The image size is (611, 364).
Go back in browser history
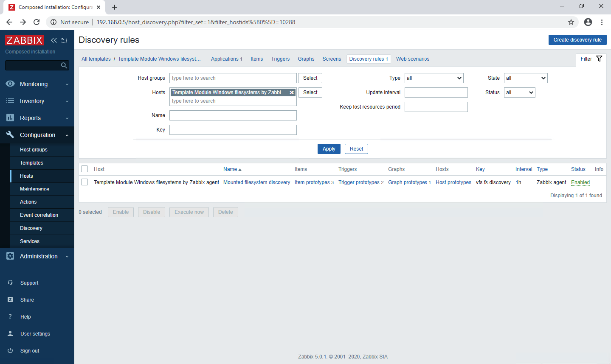(x=9, y=22)
